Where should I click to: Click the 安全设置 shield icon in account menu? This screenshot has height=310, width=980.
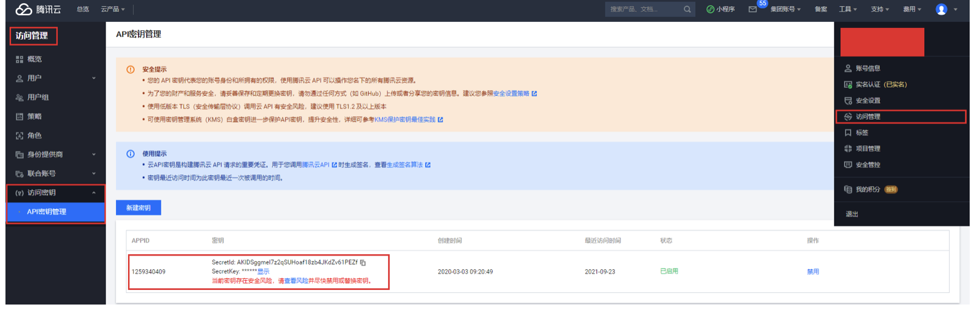[848, 101]
